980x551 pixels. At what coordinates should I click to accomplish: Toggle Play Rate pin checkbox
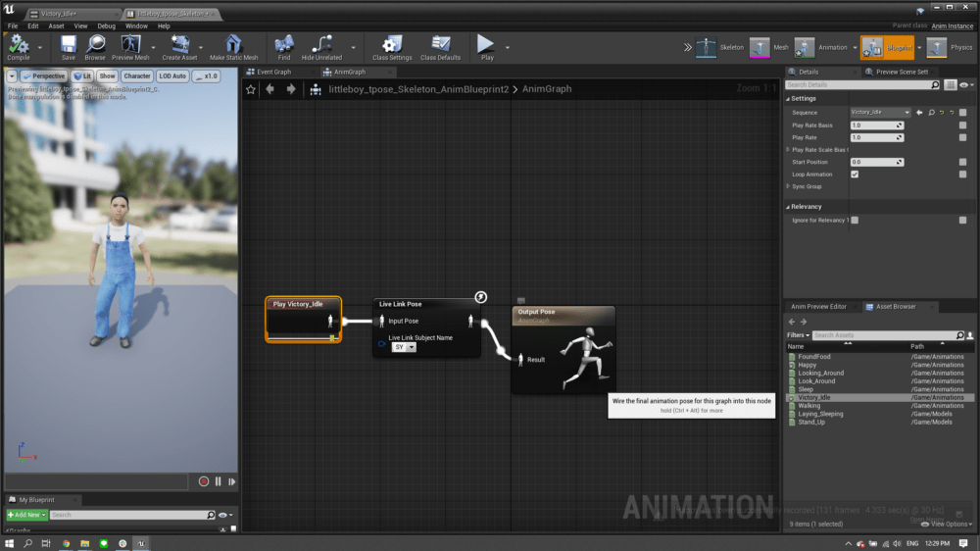pos(962,137)
